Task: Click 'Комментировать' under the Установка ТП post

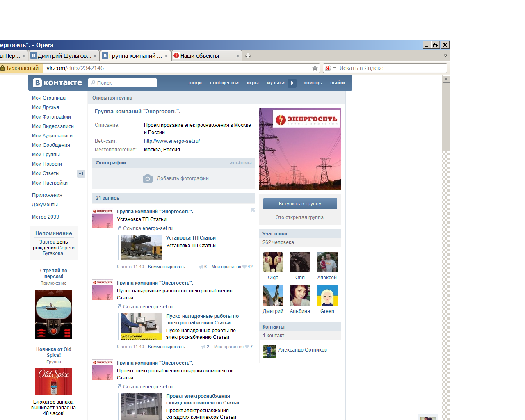Action: click(x=167, y=267)
